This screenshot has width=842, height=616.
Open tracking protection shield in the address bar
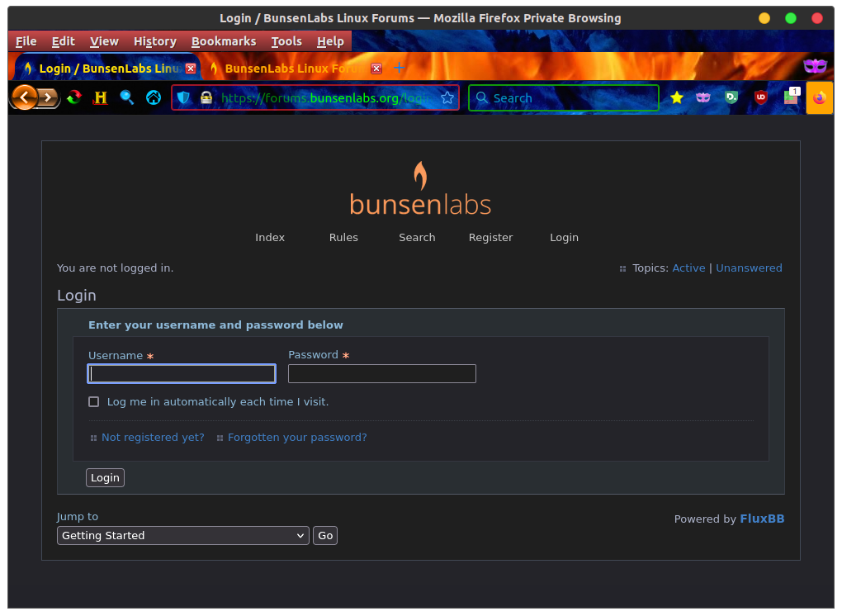click(x=183, y=97)
